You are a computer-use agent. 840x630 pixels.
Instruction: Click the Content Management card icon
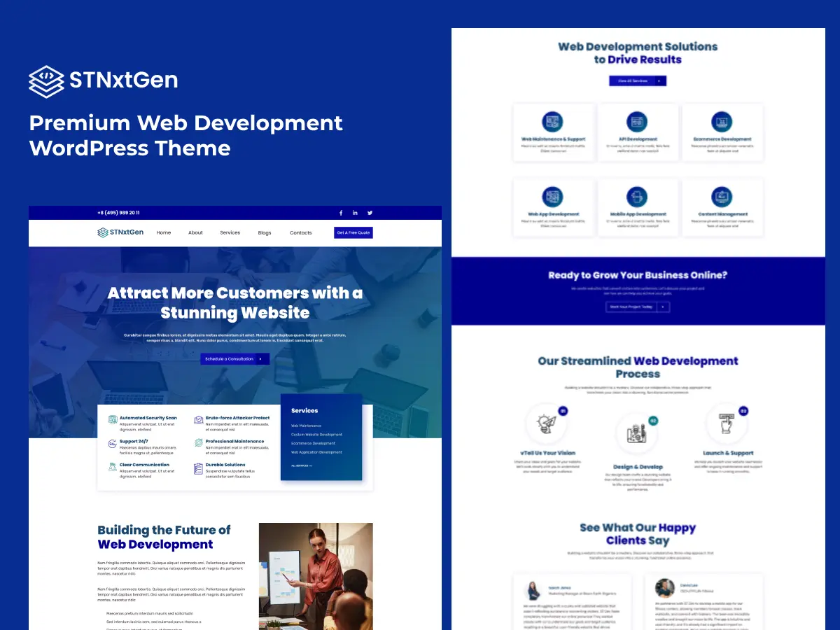pos(722,197)
